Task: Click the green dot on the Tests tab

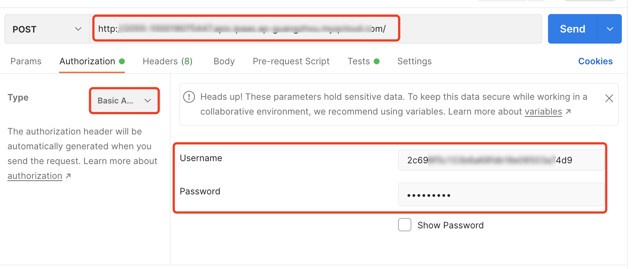Action: [x=377, y=61]
